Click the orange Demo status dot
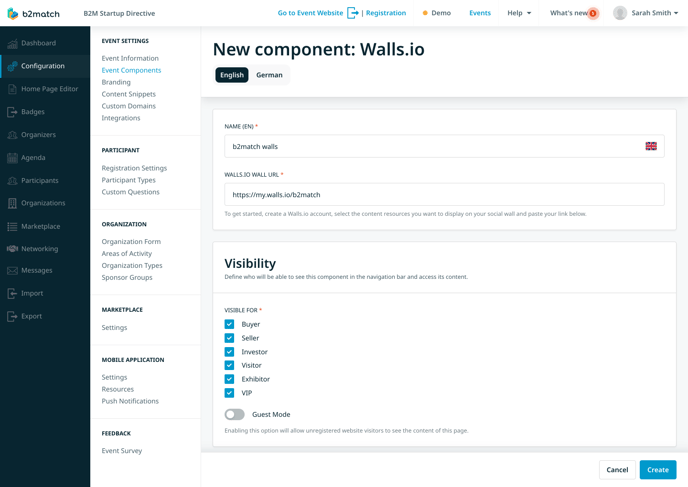Screen dimensions: 688x487 tap(425, 13)
